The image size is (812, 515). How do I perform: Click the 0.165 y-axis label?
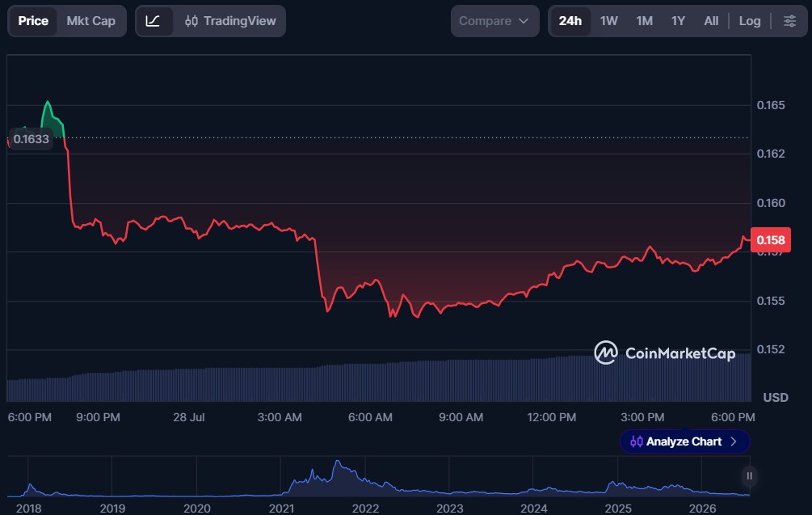tap(771, 105)
